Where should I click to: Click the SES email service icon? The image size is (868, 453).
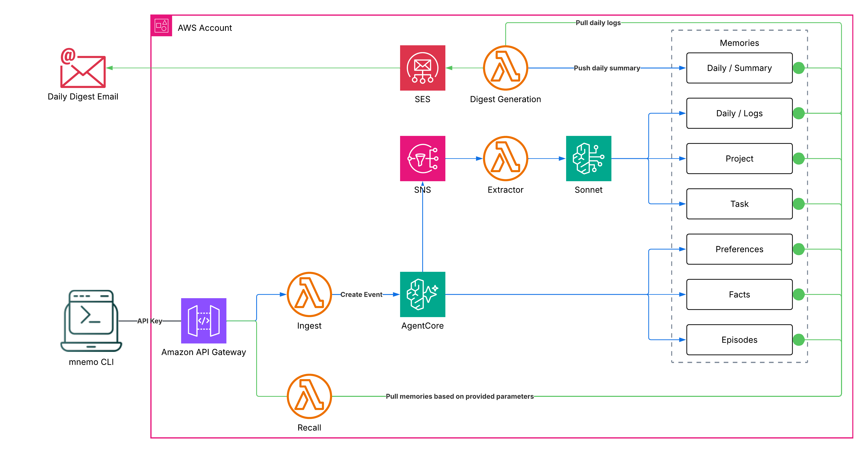point(422,68)
